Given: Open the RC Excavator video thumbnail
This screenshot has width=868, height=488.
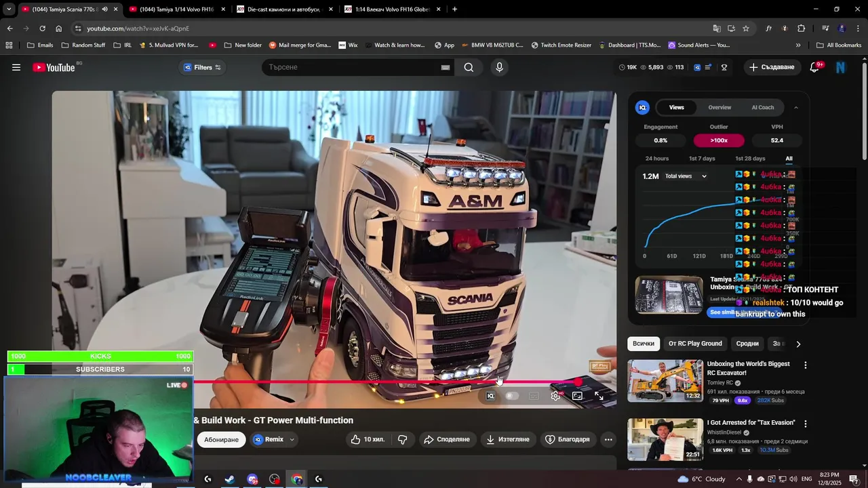Looking at the screenshot, I should tap(665, 381).
